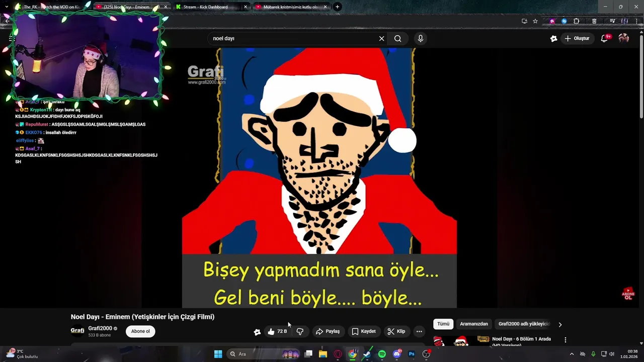Open clock and date panel

tap(629, 354)
